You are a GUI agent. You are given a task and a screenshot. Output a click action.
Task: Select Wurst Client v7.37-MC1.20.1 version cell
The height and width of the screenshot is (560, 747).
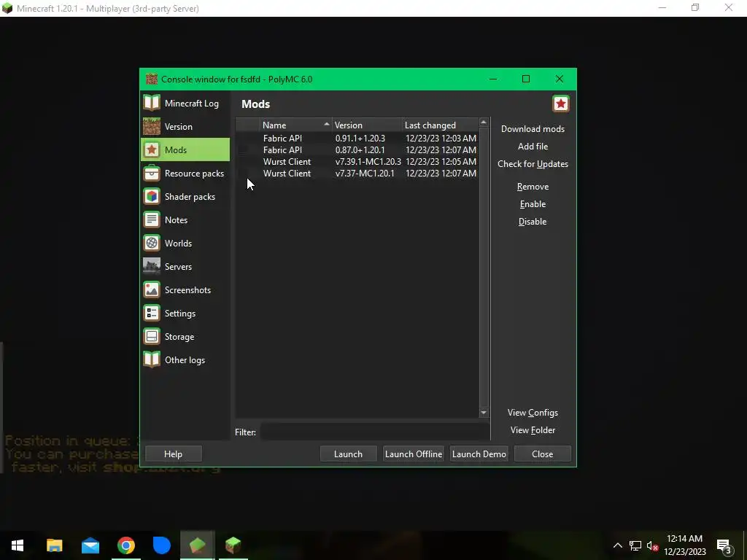click(365, 174)
